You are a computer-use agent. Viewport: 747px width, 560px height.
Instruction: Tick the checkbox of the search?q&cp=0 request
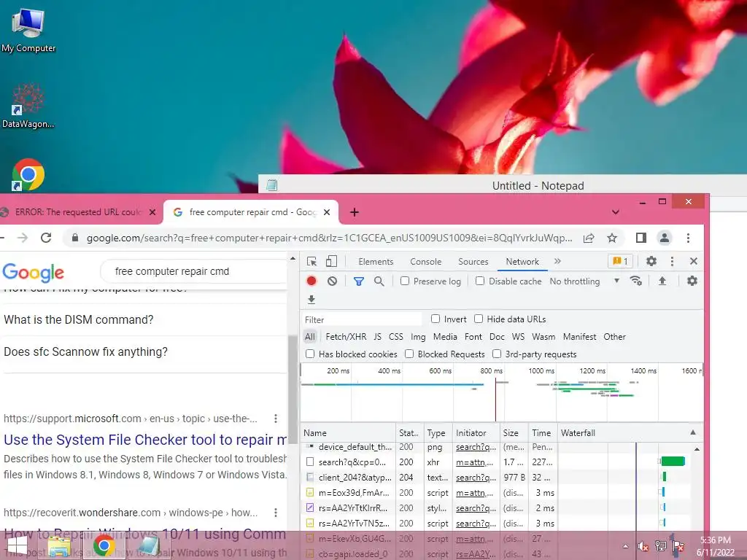click(x=310, y=462)
